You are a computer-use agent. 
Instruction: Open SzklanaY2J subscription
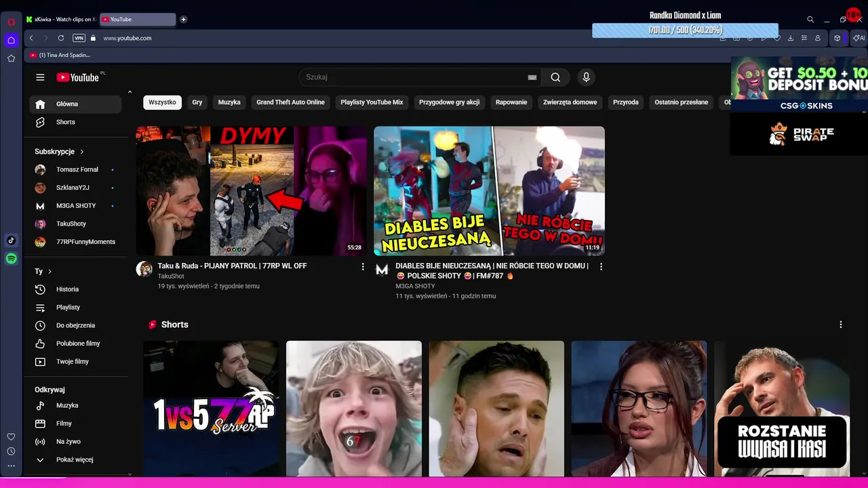75,188
